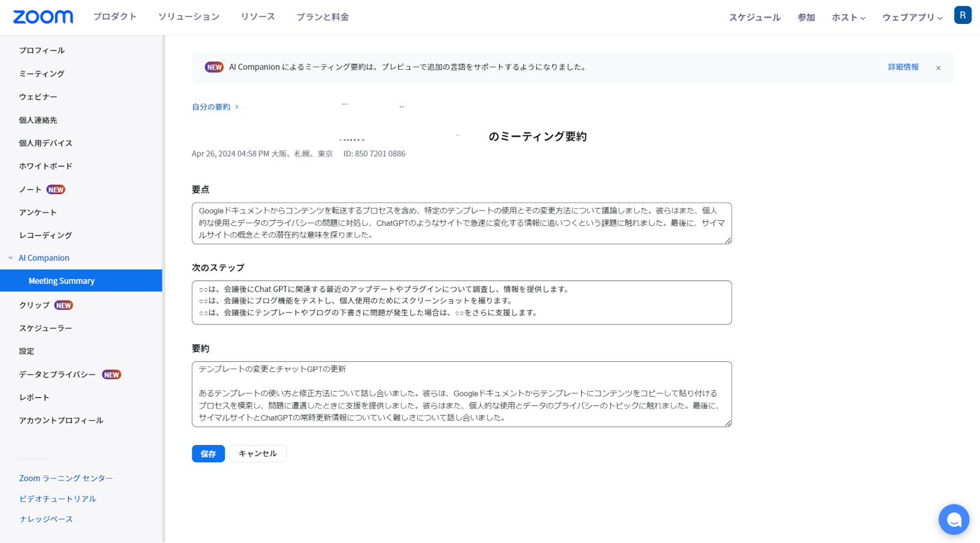This screenshot has width=980, height=543.
Task: Dismiss the AI Companion notification banner
Action: (938, 68)
